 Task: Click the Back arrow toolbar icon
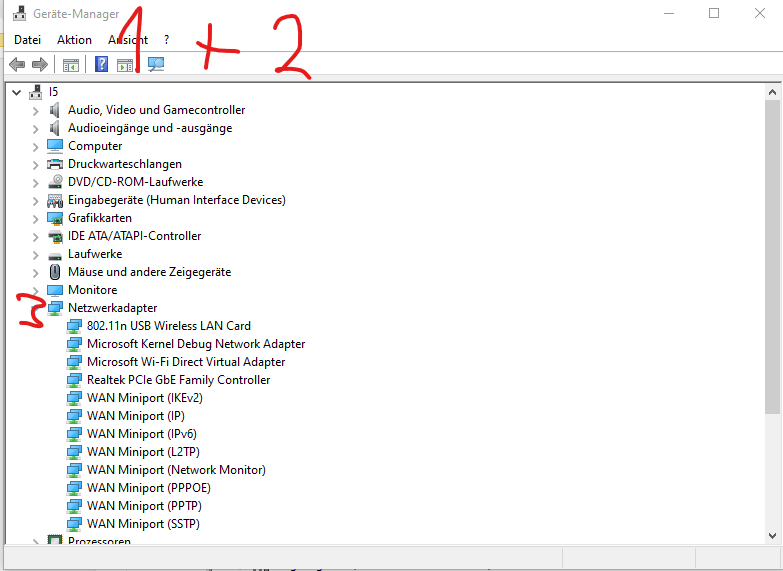tap(17, 64)
